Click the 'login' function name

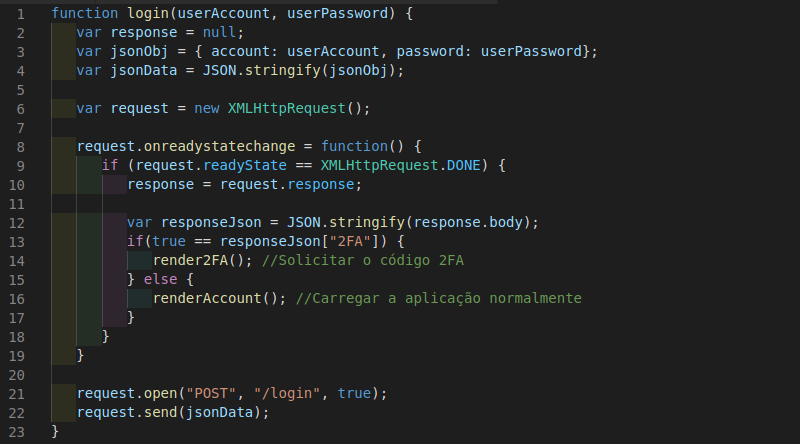(x=148, y=13)
